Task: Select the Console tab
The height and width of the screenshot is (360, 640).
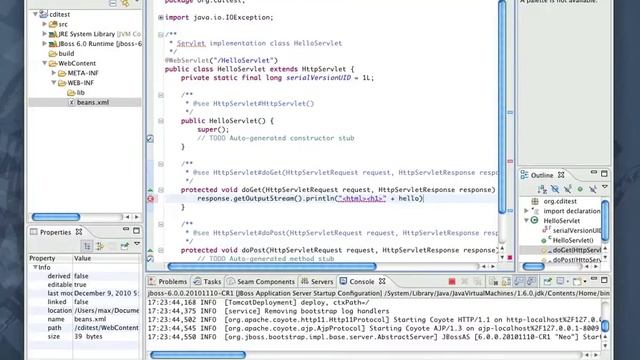Action: pyautogui.click(x=357, y=281)
